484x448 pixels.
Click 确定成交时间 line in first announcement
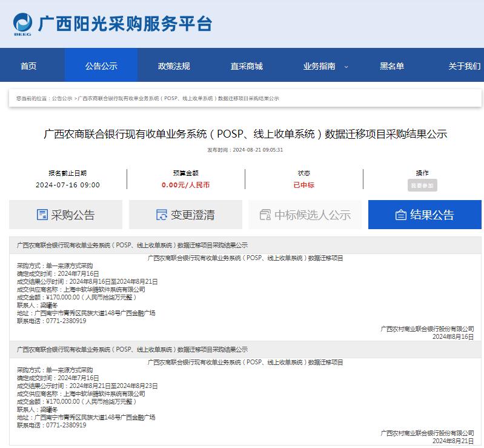[x=58, y=274]
